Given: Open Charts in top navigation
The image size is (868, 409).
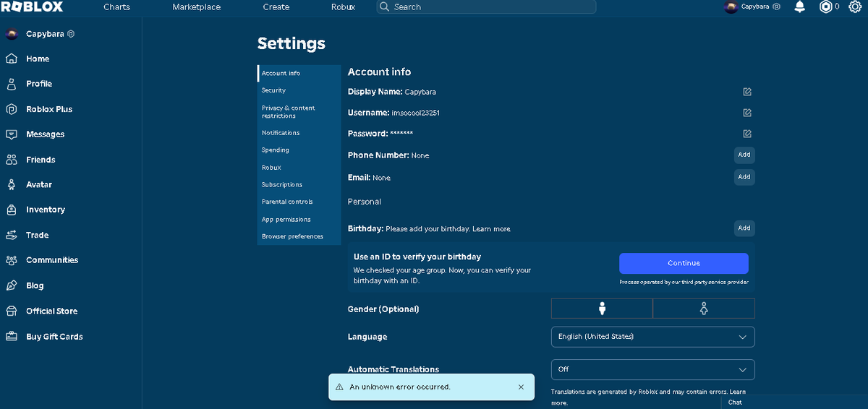Looking at the screenshot, I should [116, 7].
